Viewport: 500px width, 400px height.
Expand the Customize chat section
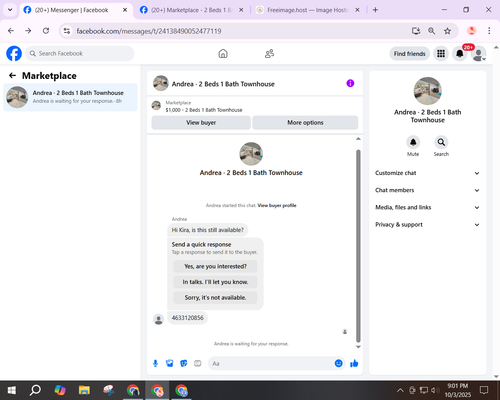[x=428, y=173]
